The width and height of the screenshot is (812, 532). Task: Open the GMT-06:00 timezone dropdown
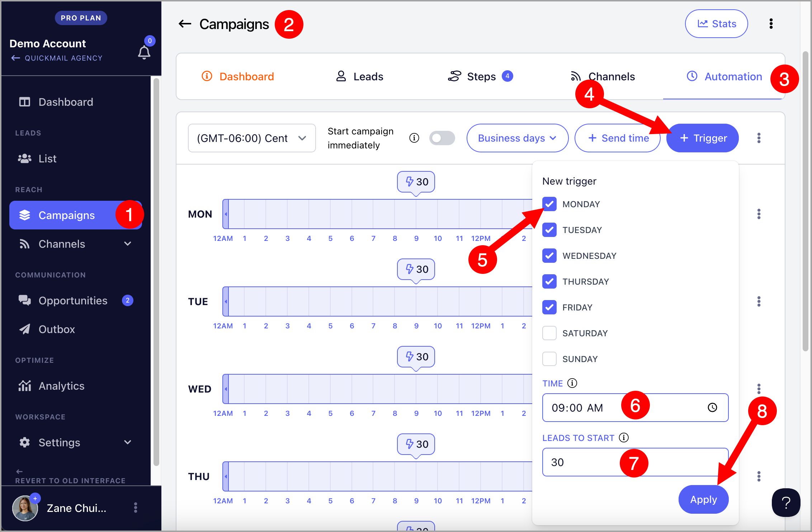tap(252, 138)
